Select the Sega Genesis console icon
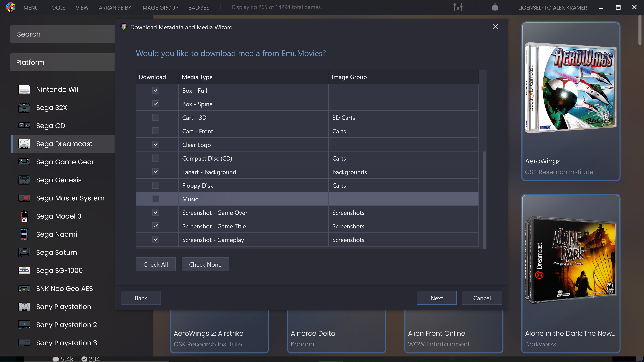Viewport: 644px width, 362px height. coord(24,180)
